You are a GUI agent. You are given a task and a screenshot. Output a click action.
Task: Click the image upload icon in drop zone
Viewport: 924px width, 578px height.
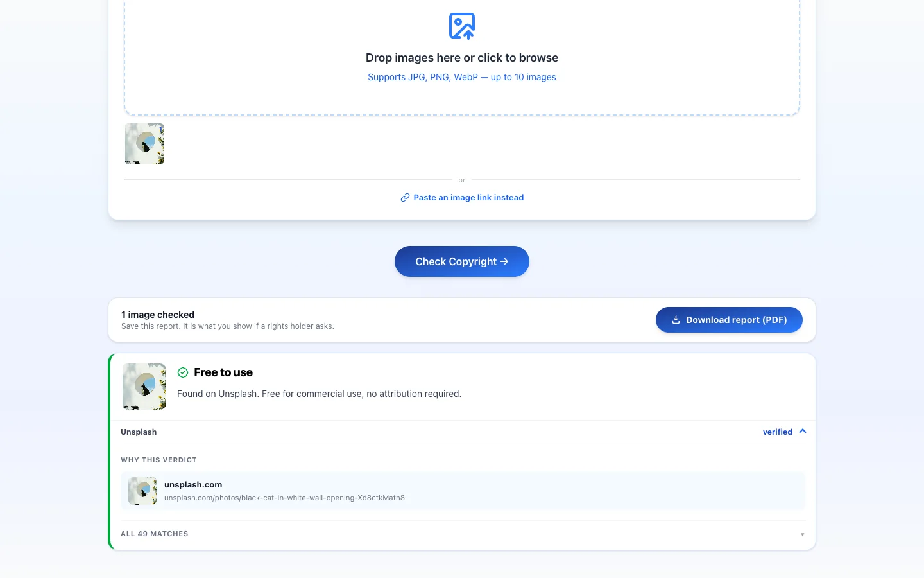(462, 26)
